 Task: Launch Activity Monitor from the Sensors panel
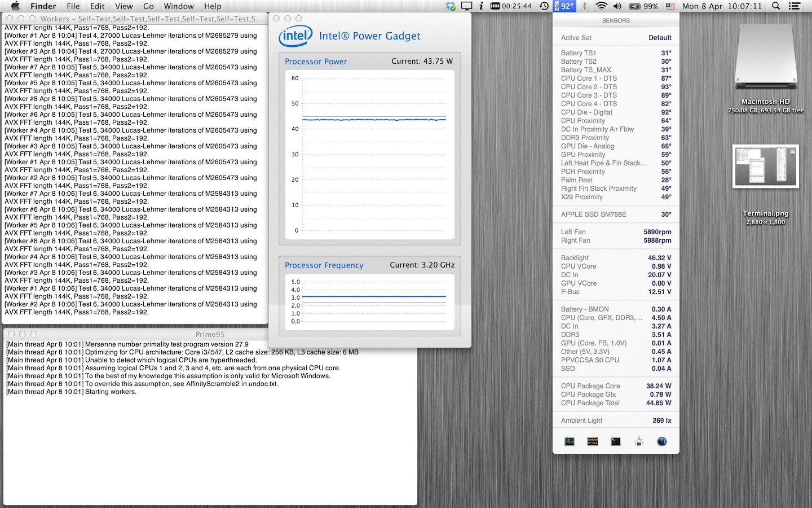pos(570,441)
